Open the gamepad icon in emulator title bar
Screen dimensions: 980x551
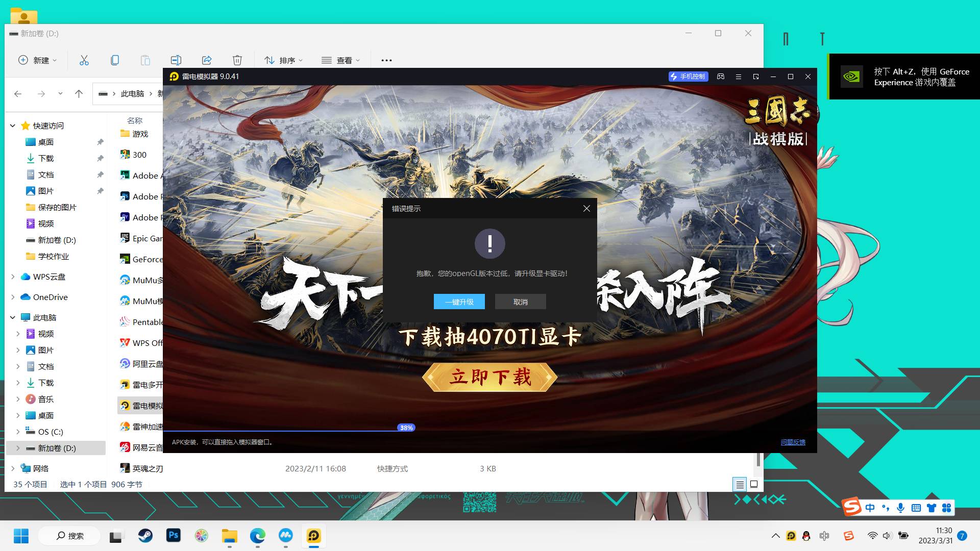click(721, 77)
